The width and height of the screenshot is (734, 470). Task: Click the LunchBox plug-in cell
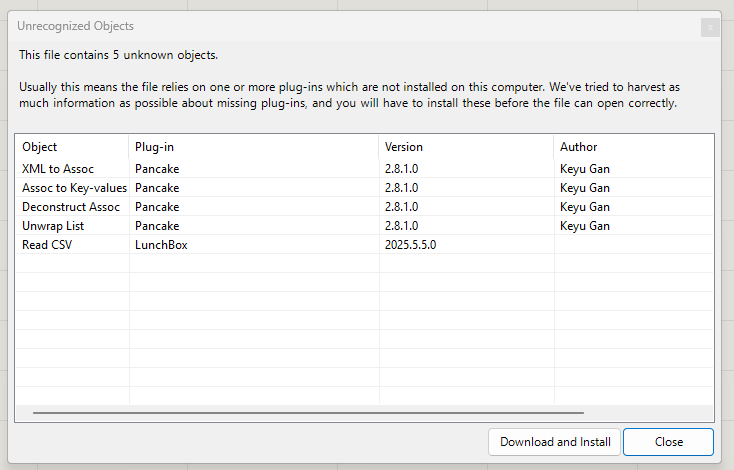point(161,245)
